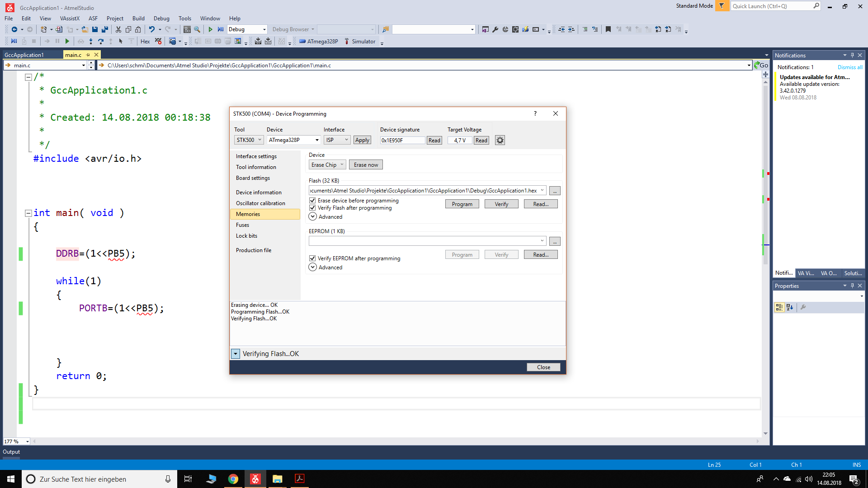Click the wrench tool icon in toolbar
The image size is (868, 488).
tap(495, 29)
